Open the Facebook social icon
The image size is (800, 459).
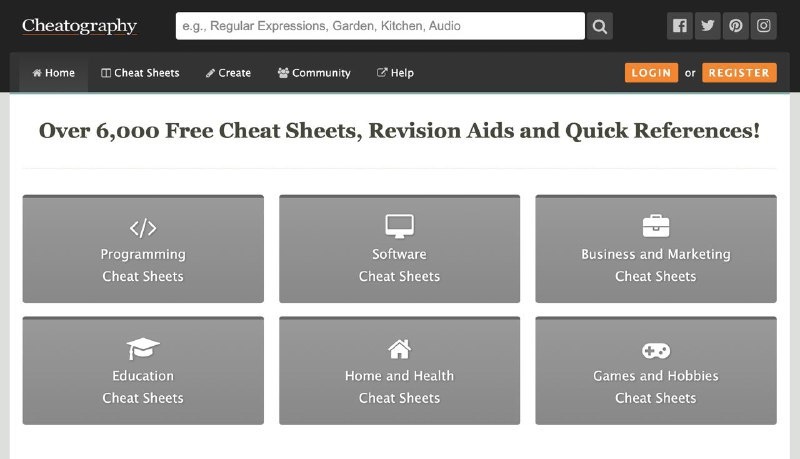(x=680, y=26)
